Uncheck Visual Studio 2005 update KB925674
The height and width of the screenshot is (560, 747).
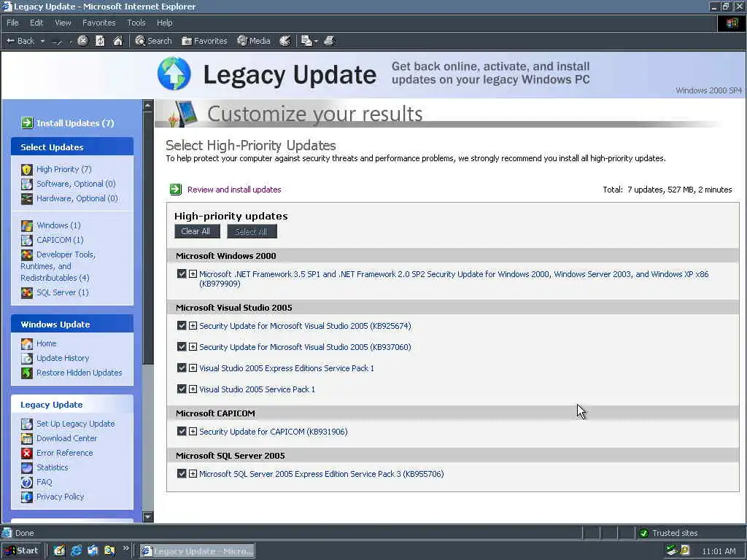182,326
